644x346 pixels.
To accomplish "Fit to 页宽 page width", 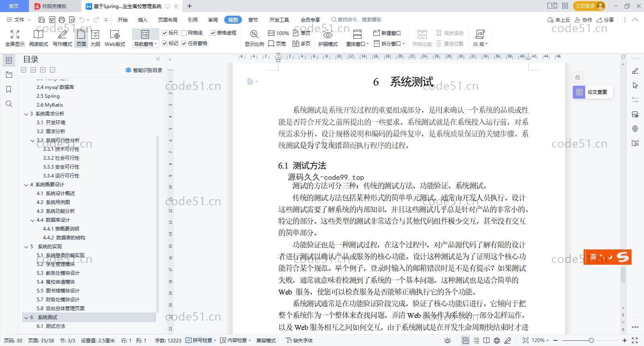I will pyautogui.click(x=277, y=43).
